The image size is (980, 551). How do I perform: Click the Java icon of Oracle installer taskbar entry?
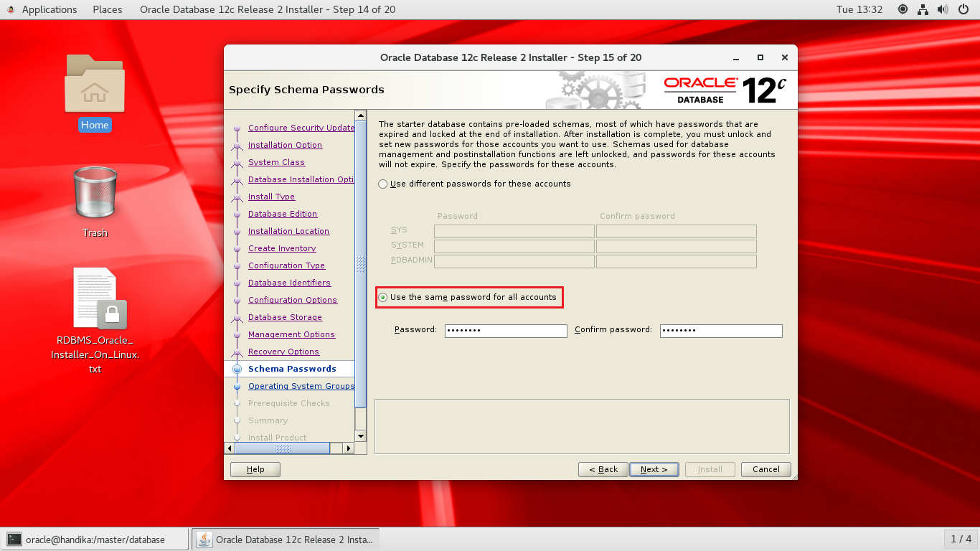(204, 540)
